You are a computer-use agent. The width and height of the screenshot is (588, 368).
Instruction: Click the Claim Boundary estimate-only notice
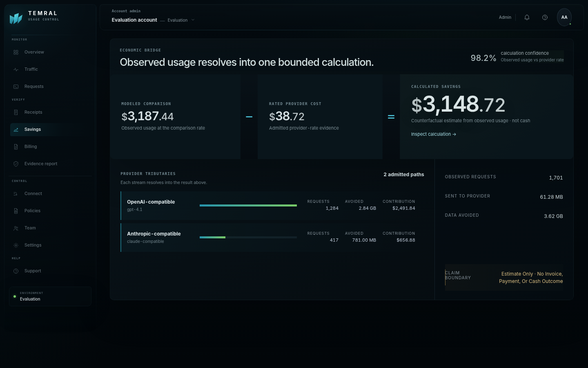click(504, 277)
